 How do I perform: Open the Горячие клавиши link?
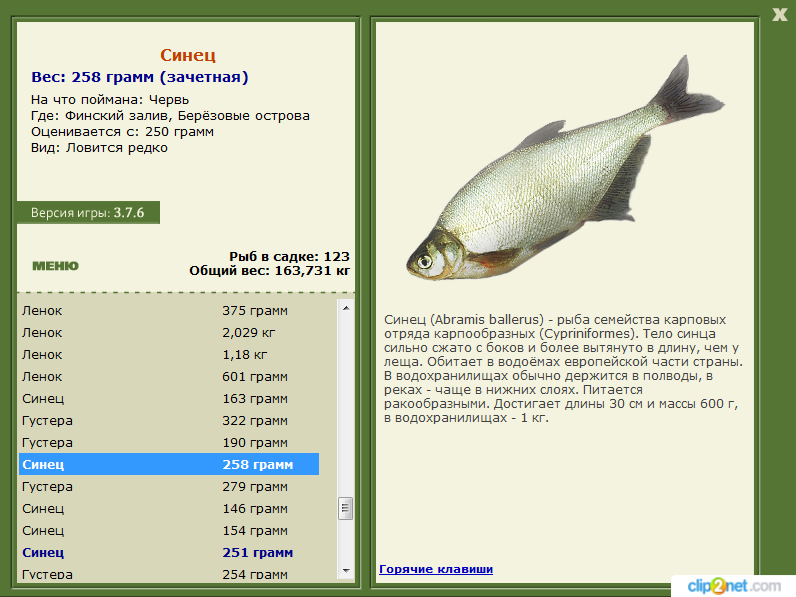(x=436, y=569)
